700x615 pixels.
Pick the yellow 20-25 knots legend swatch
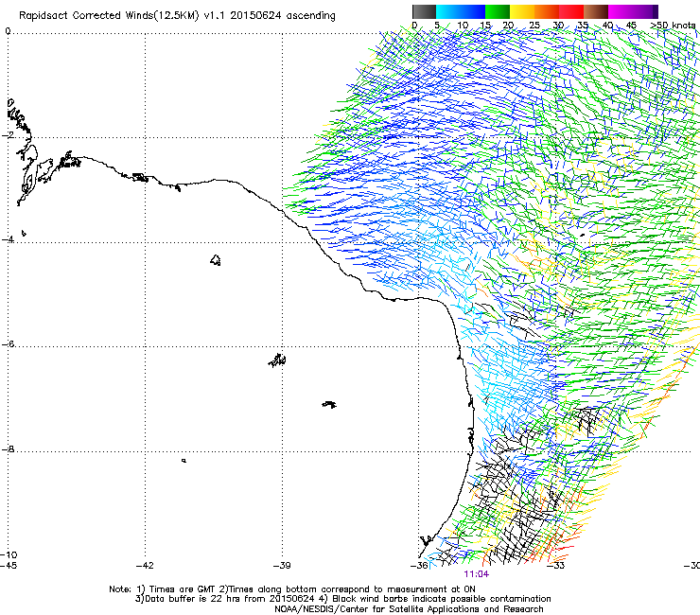click(x=522, y=11)
